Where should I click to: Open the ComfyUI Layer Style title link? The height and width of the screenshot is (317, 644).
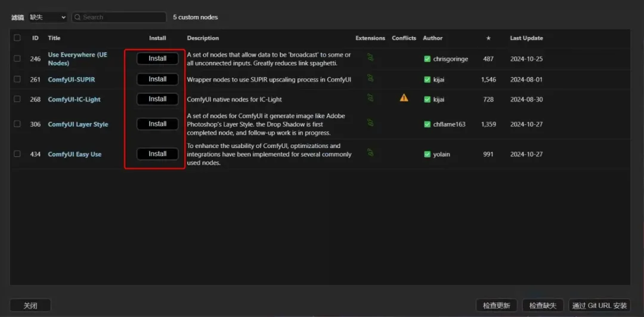point(78,124)
